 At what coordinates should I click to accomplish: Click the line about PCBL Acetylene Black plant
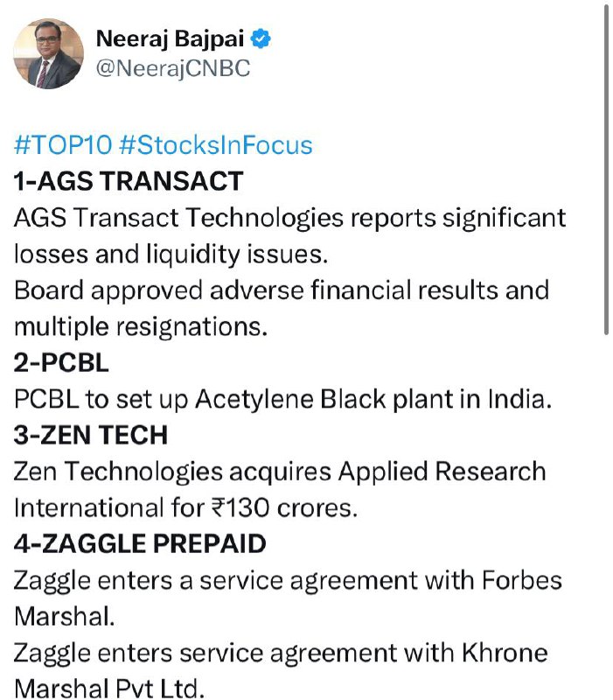click(282, 399)
